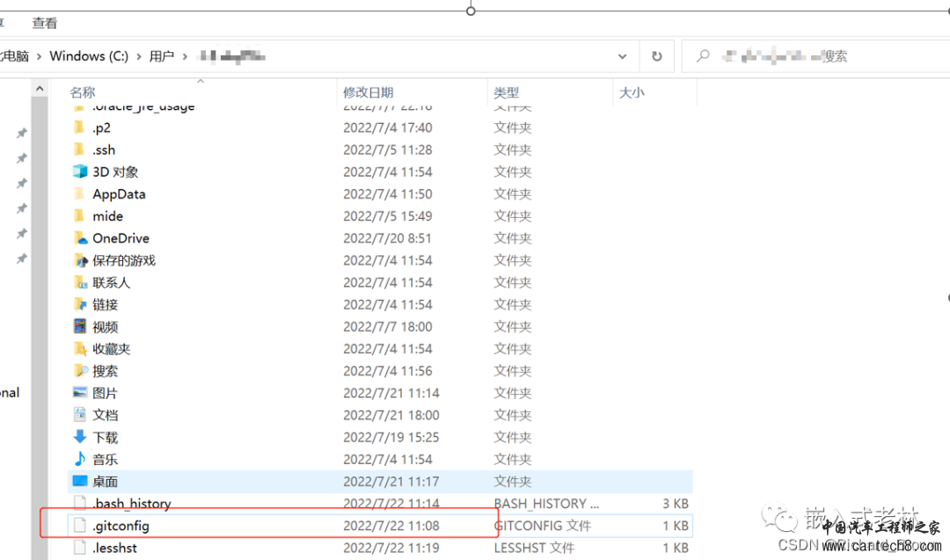Select the 文档 folder icon

point(80,415)
